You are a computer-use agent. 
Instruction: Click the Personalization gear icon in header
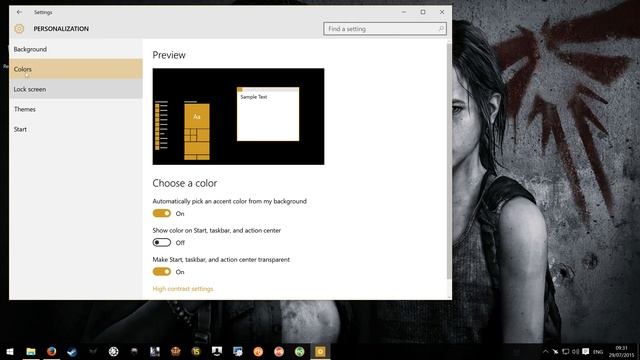click(x=19, y=29)
